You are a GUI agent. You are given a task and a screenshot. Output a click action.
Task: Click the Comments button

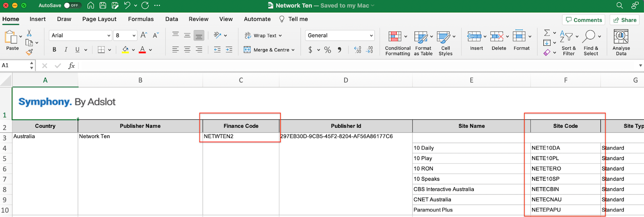point(584,20)
